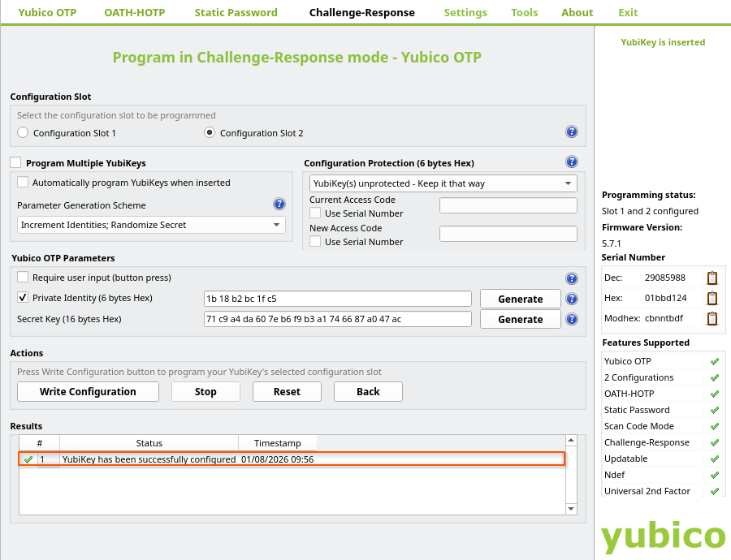Image resolution: width=731 pixels, height=560 pixels.
Task: Click the Timestamp column header
Action: coord(278,443)
